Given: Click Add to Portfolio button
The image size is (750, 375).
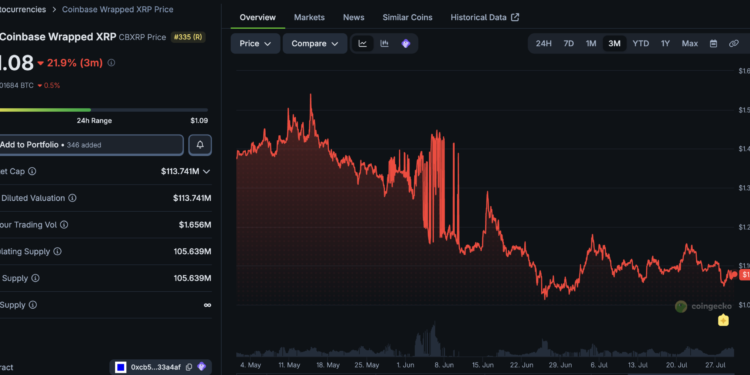Looking at the screenshot, I should 91,145.
